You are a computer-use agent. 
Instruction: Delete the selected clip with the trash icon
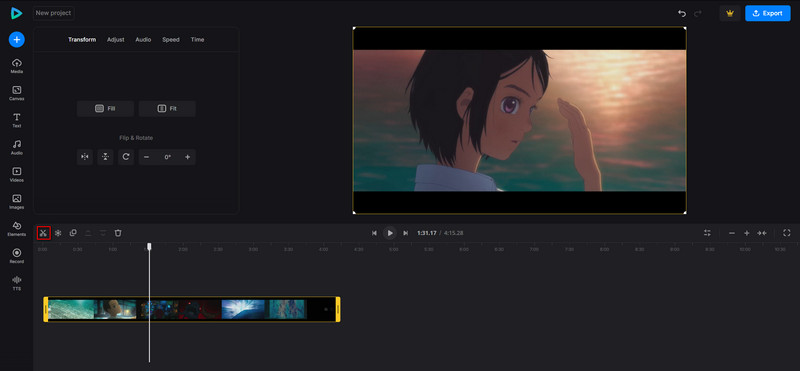point(118,233)
